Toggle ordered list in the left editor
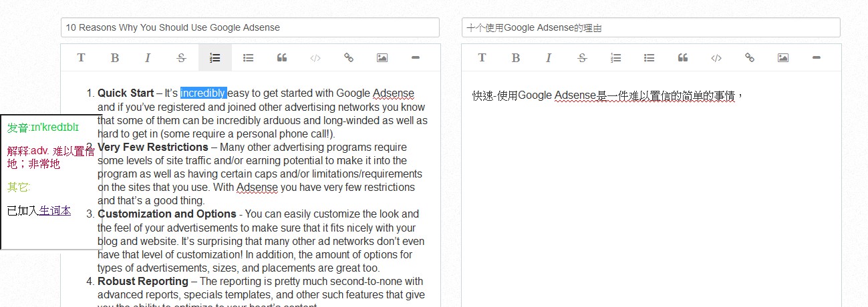The width and height of the screenshot is (868, 307). (x=215, y=58)
